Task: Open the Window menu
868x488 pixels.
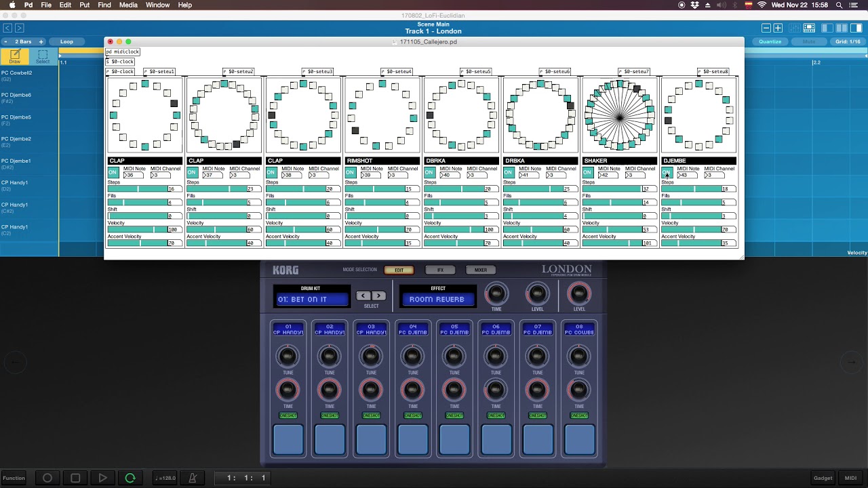Action: click(x=158, y=5)
